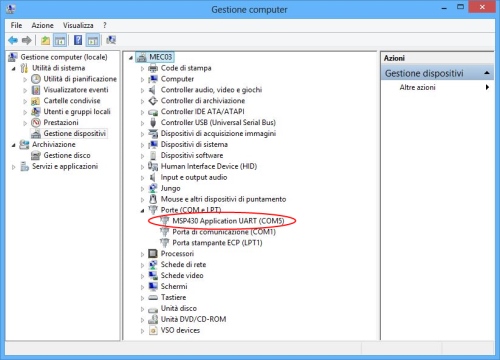500x360 pixels.
Task: Click the Controller audio speaker icon
Action: coord(153,90)
